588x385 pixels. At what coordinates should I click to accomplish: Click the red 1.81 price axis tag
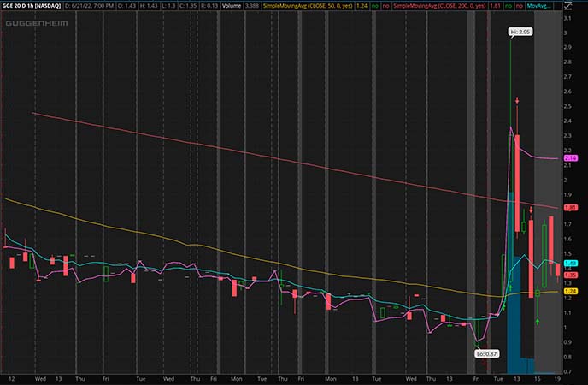tap(573, 206)
